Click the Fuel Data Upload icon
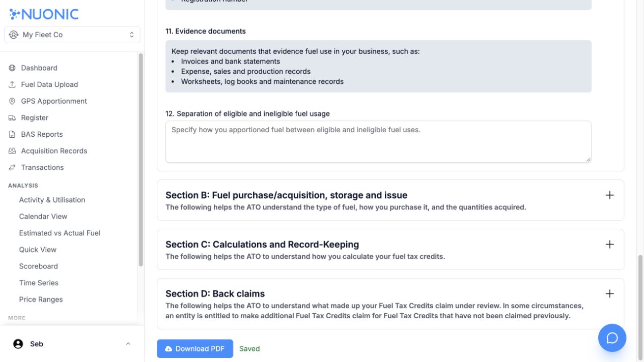 point(12,84)
